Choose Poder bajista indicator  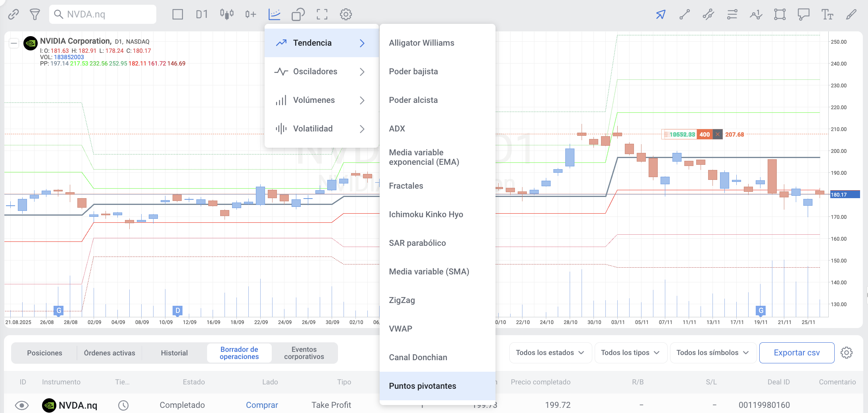pyautogui.click(x=438, y=71)
